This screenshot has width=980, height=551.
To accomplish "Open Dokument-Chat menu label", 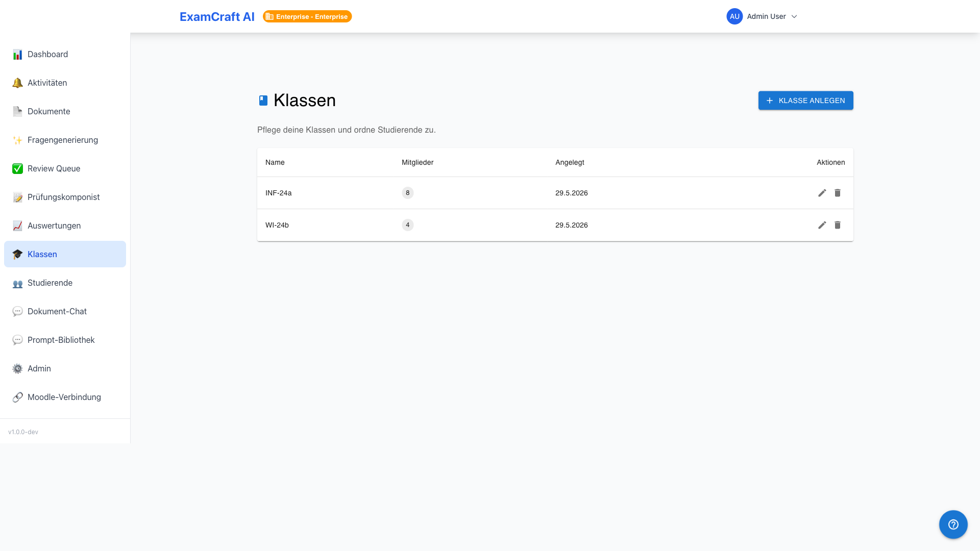I will point(57,311).
